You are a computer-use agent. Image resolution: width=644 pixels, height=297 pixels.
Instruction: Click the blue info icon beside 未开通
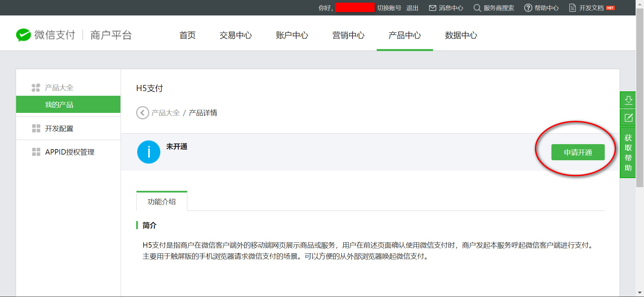(x=149, y=152)
